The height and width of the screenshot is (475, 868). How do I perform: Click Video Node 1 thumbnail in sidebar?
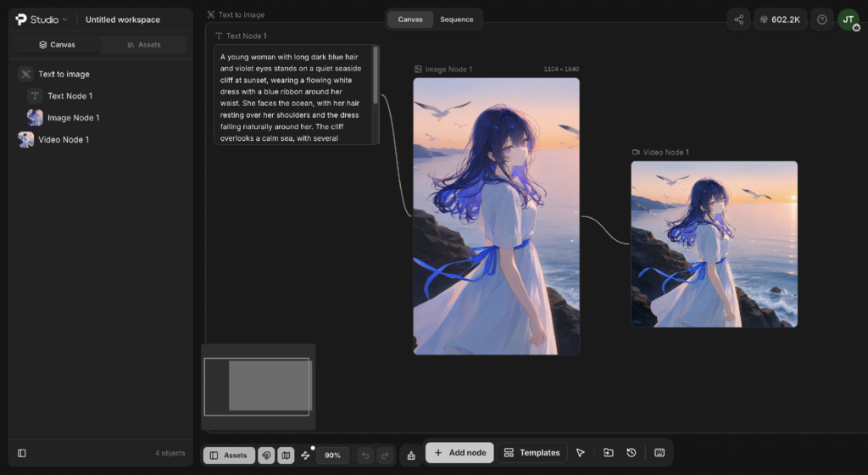[25, 139]
